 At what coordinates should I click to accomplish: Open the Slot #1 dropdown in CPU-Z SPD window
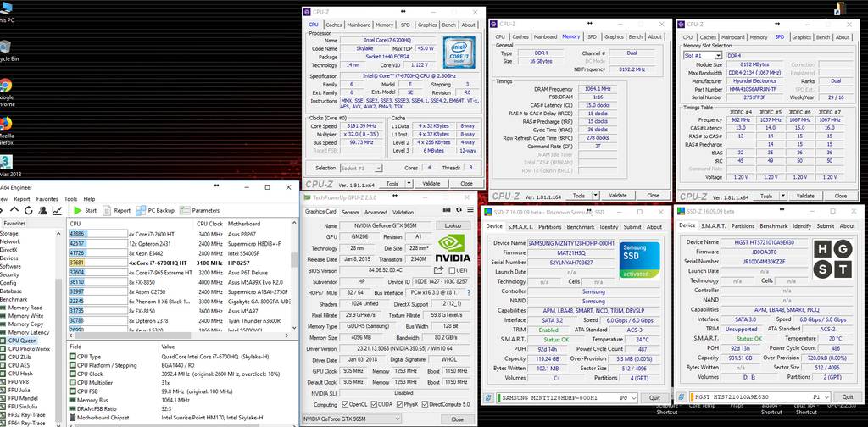(x=703, y=56)
